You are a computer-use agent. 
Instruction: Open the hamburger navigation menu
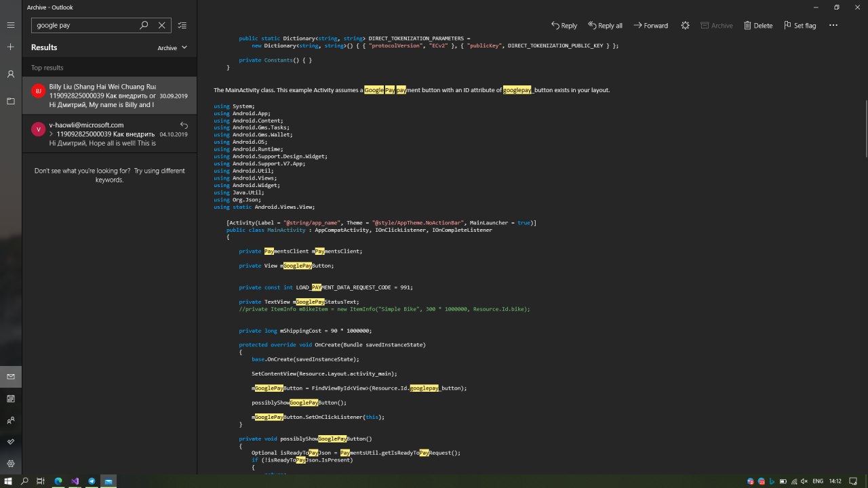click(x=11, y=25)
